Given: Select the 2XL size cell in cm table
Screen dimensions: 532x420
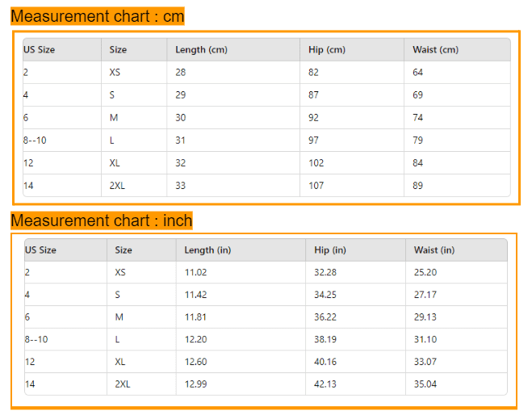Looking at the screenshot, I should [117, 186].
